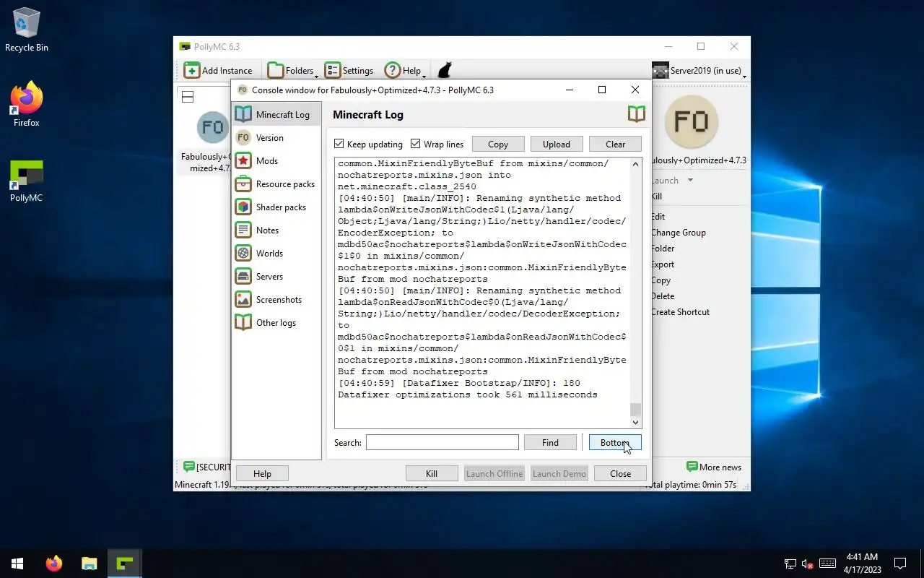
Task: Click Change Group in main window
Action: (x=679, y=232)
